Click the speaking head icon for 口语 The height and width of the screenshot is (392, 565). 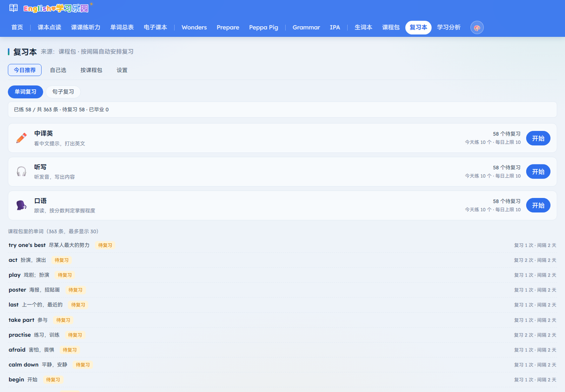tap(21, 205)
